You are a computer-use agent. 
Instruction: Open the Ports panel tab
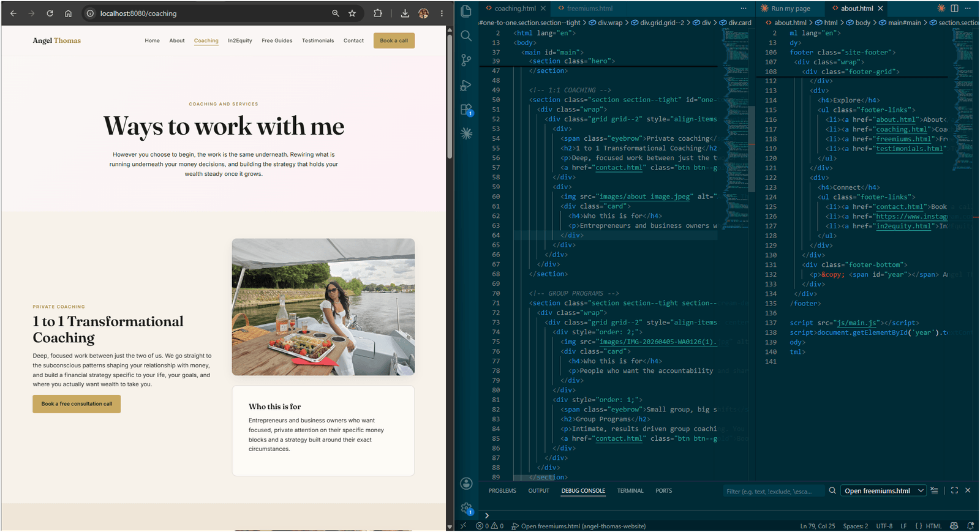(663, 490)
